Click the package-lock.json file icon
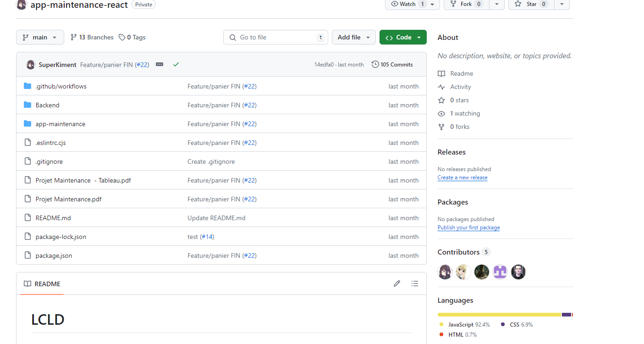The height and width of the screenshot is (344, 644). coord(28,237)
